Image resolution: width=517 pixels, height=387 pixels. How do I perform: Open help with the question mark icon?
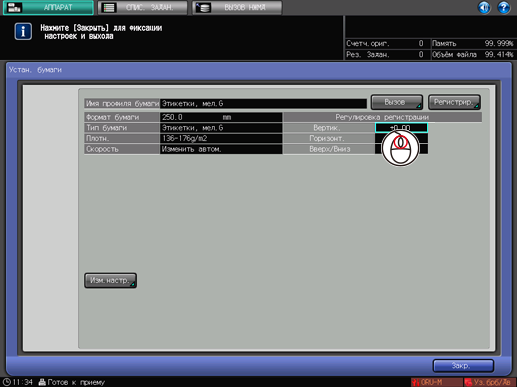[504, 7]
